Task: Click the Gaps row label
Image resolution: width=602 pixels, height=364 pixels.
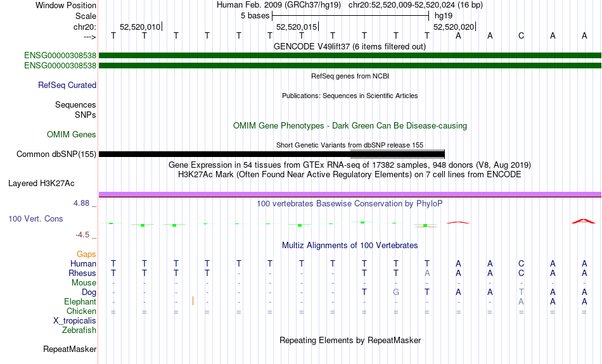Action: (x=86, y=254)
